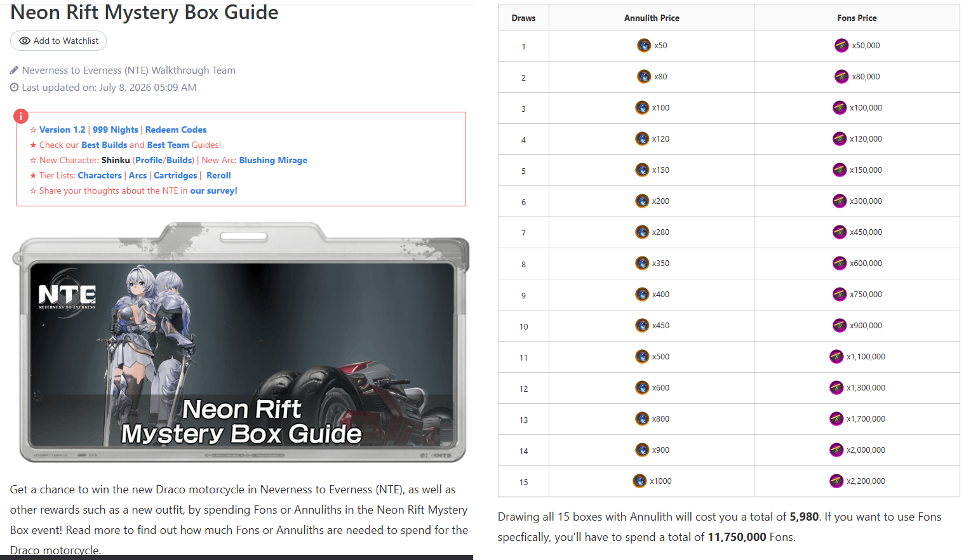Click the Fons icon beside x1,300,000
The image size is (978, 560).
[x=836, y=387]
